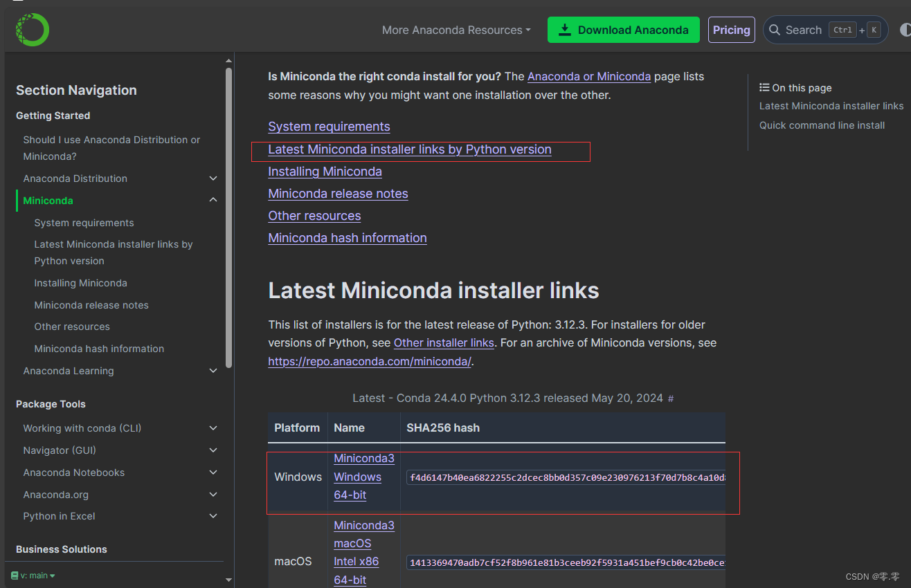Click the sidebar scroll-down arrow
The height and width of the screenshot is (588, 911).
[x=229, y=580]
